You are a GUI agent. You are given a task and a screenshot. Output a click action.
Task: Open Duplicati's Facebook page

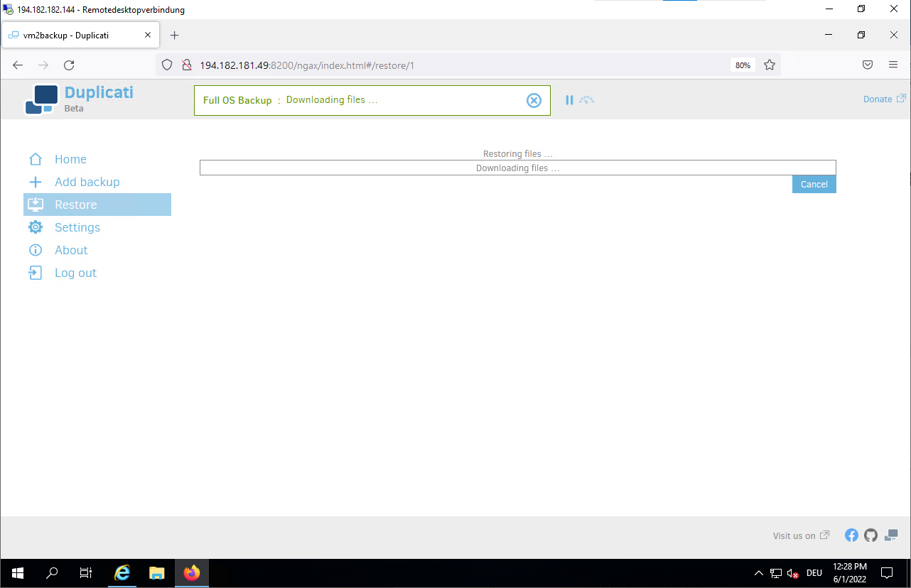tap(851, 535)
